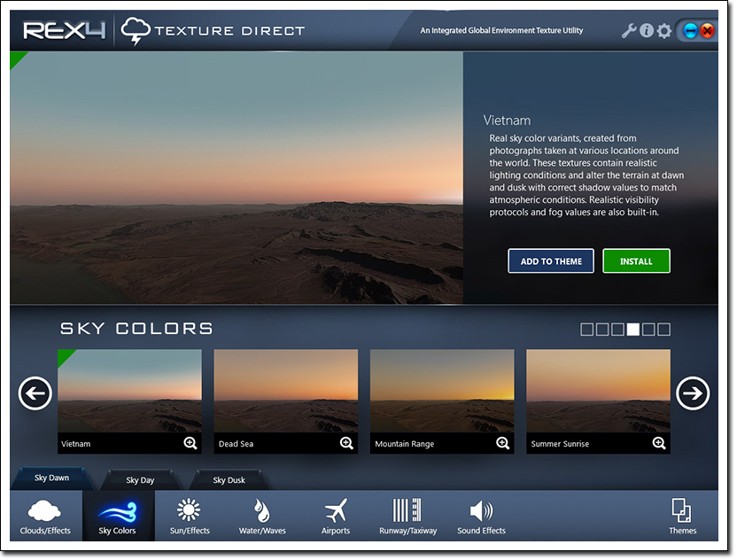Go to previous sky colors page

pos(35,393)
